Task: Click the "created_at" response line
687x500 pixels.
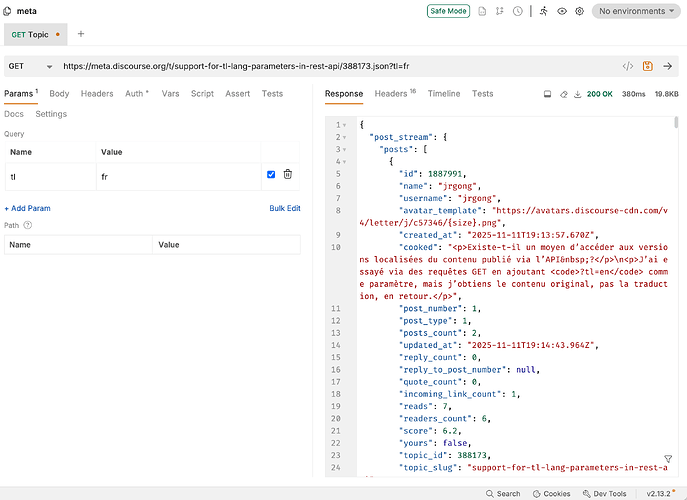Action: point(499,235)
